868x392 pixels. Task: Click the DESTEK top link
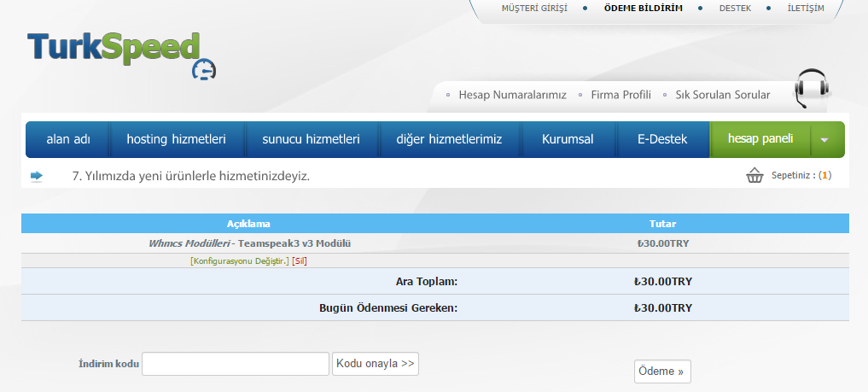click(x=735, y=9)
